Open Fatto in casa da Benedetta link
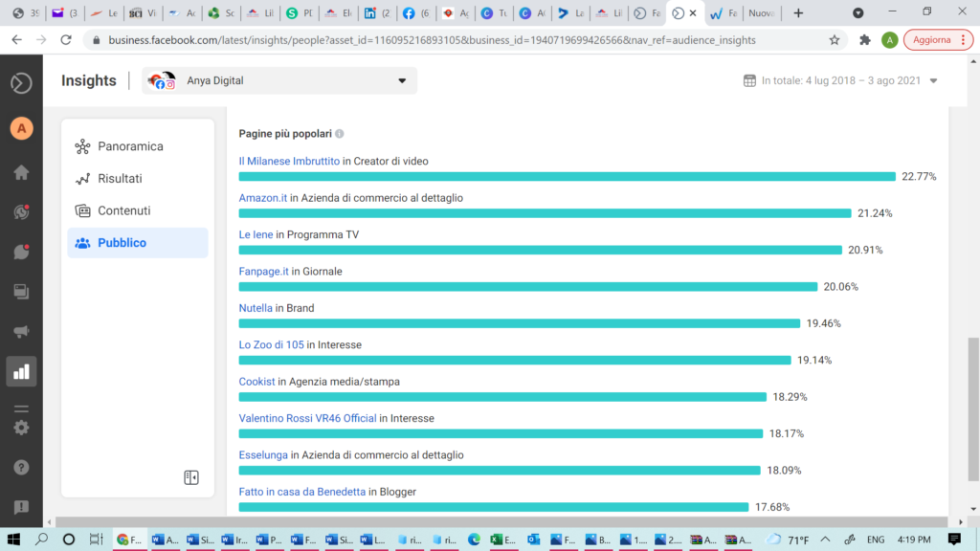This screenshot has width=980, height=551. (x=301, y=493)
